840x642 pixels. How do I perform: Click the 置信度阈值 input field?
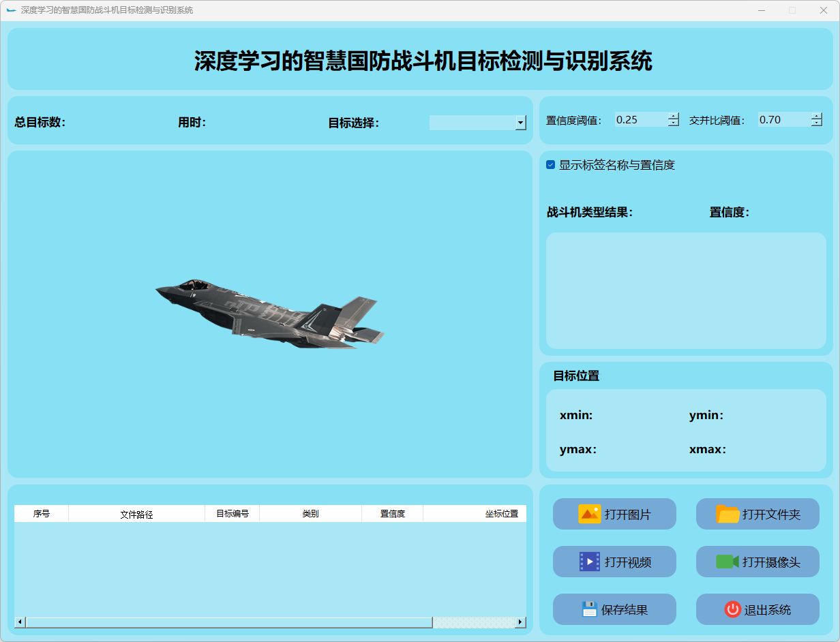click(640, 120)
